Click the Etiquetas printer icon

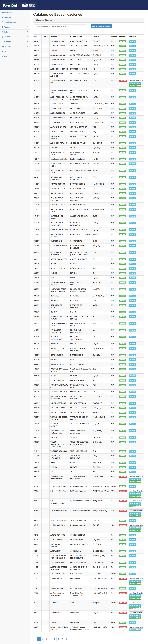click(x=3, y=17)
